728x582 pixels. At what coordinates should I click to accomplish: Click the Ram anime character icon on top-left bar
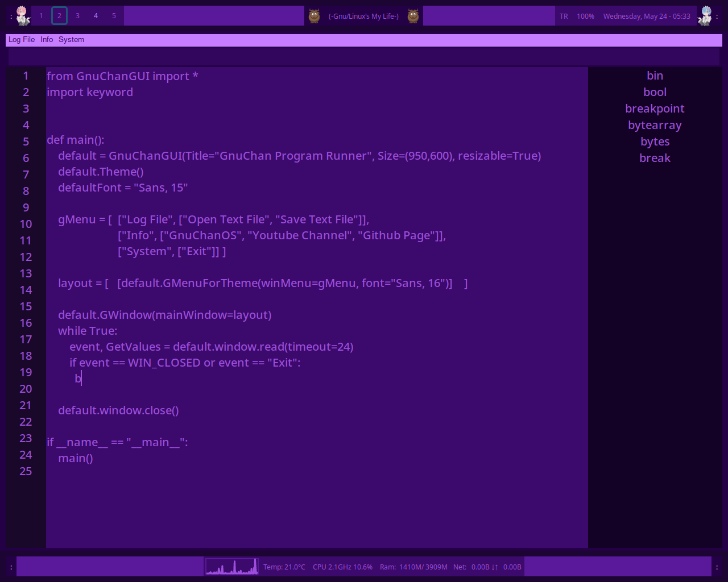23,15
